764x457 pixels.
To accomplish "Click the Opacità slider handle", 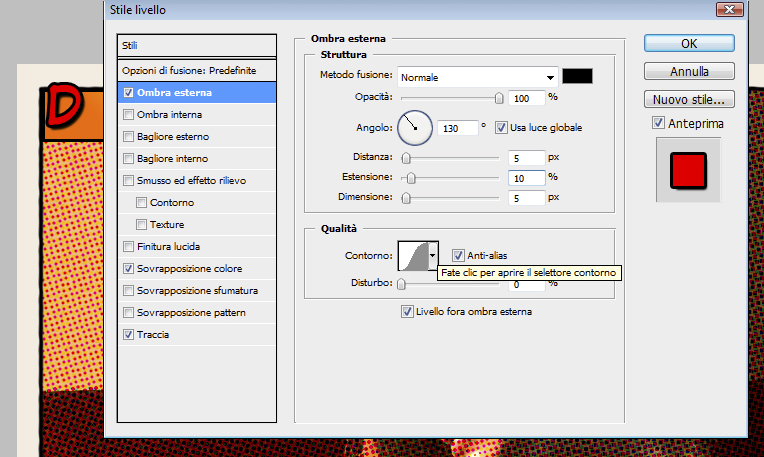I will click(x=499, y=98).
